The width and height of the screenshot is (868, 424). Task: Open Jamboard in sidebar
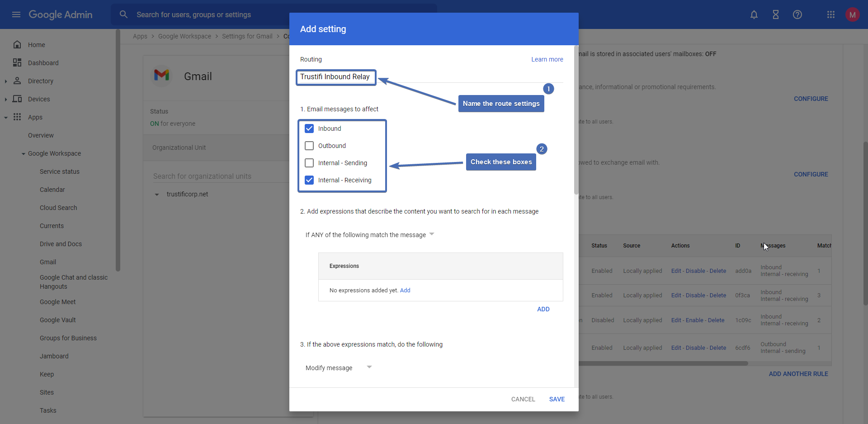[x=54, y=356]
